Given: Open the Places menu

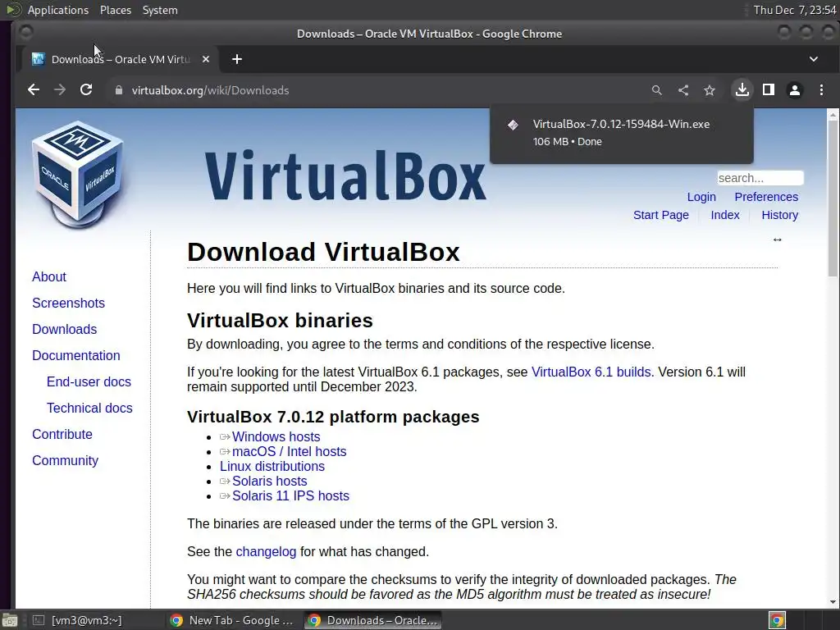Looking at the screenshot, I should (x=115, y=10).
